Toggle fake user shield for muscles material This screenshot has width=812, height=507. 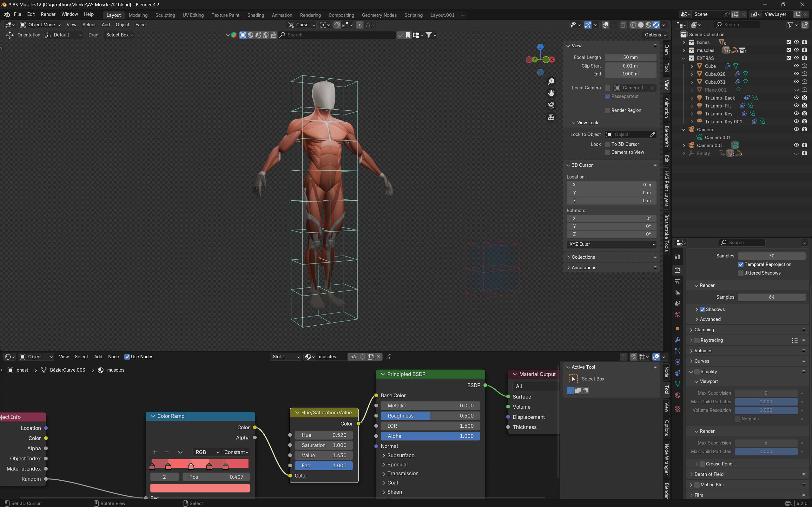coord(362,357)
